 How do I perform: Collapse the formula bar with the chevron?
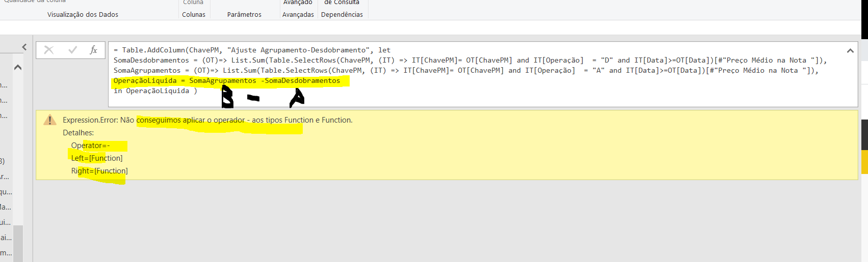coord(850,50)
